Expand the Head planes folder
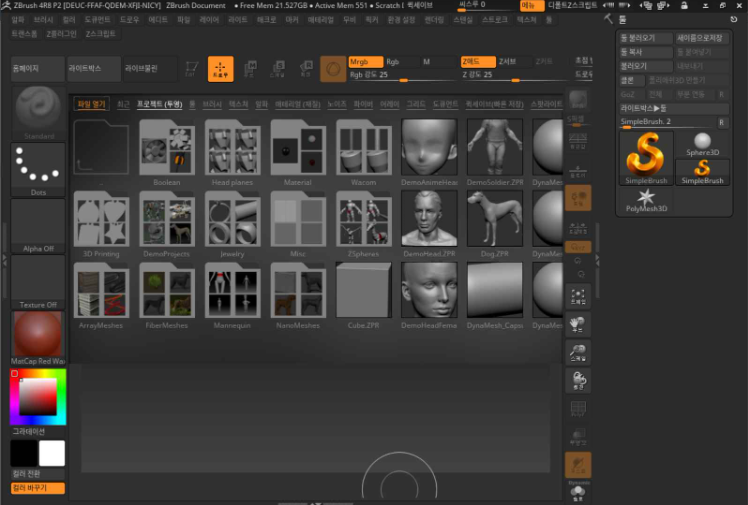 coord(232,150)
